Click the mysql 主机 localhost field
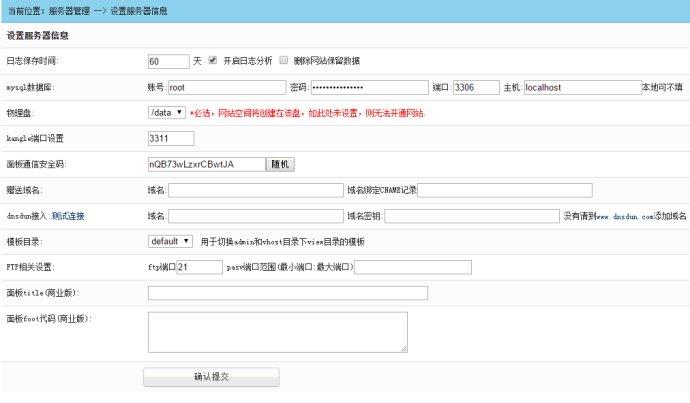The width and height of the screenshot is (690, 403). click(583, 87)
